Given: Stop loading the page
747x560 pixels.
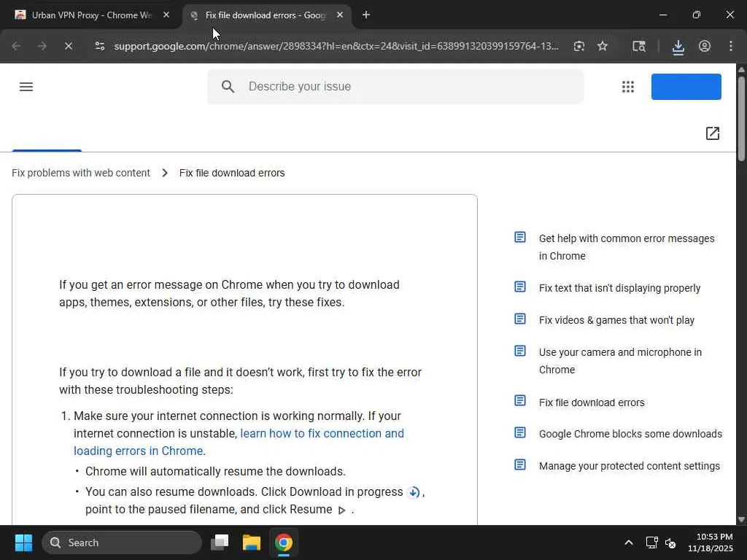Looking at the screenshot, I should (x=68, y=46).
